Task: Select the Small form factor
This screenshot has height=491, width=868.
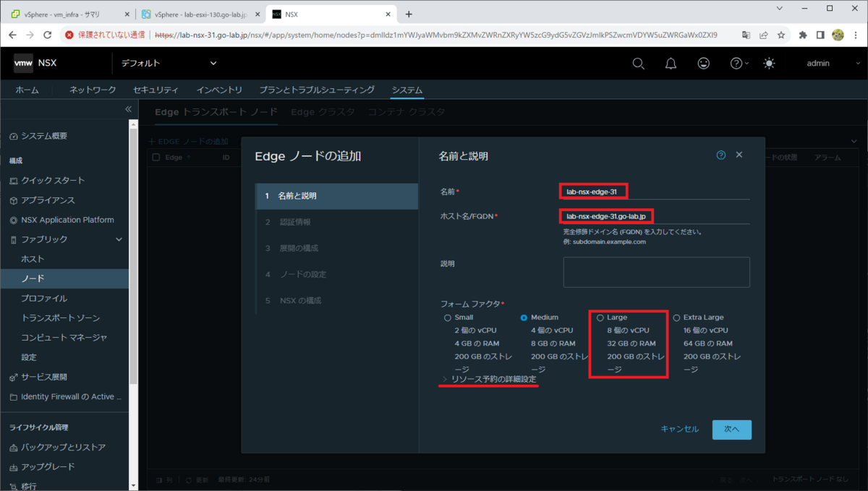Action: coord(448,317)
